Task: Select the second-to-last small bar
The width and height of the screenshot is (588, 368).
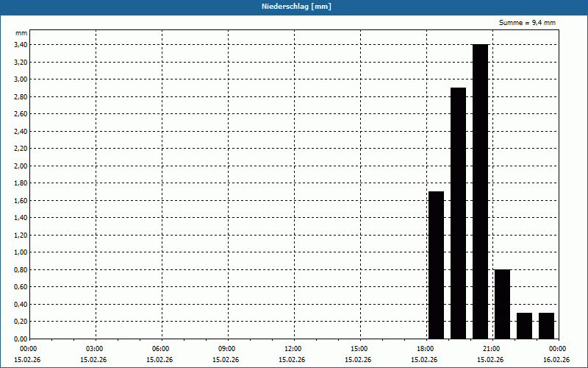Action: coord(524,325)
